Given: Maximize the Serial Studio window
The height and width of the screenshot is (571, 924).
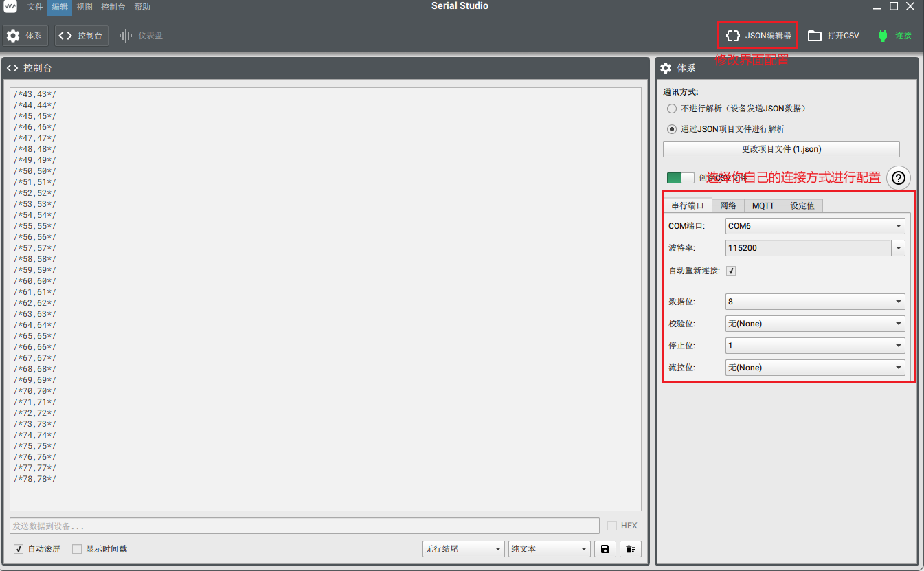Looking at the screenshot, I should coord(894,6).
